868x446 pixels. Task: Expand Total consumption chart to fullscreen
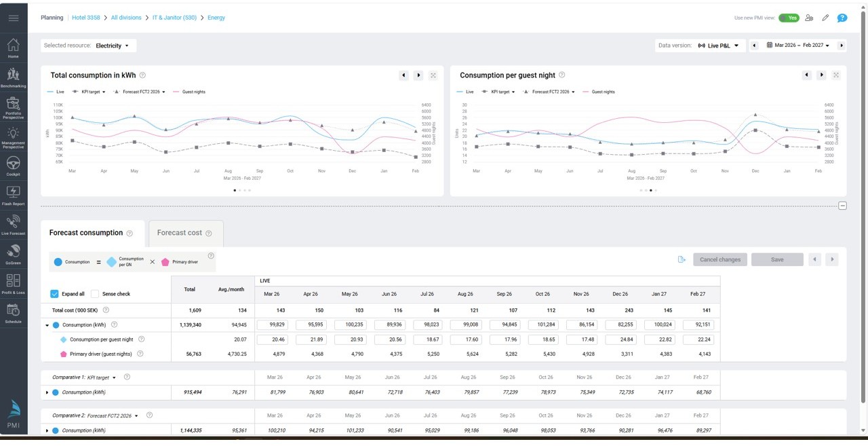[433, 75]
